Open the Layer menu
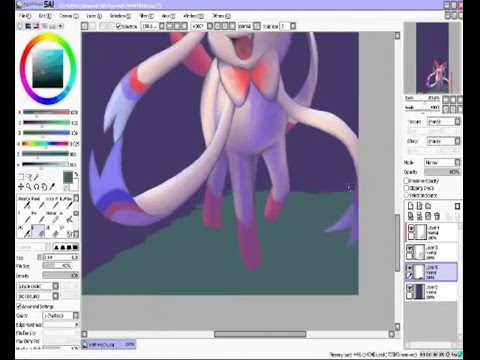 [x=94, y=16]
